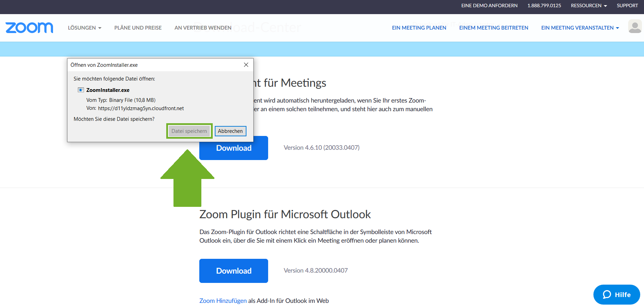Open the Support link
This screenshot has width=644, height=307.
(x=627, y=6)
